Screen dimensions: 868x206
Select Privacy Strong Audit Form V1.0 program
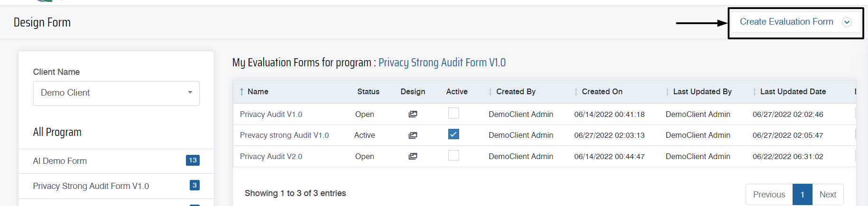pos(116,186)
